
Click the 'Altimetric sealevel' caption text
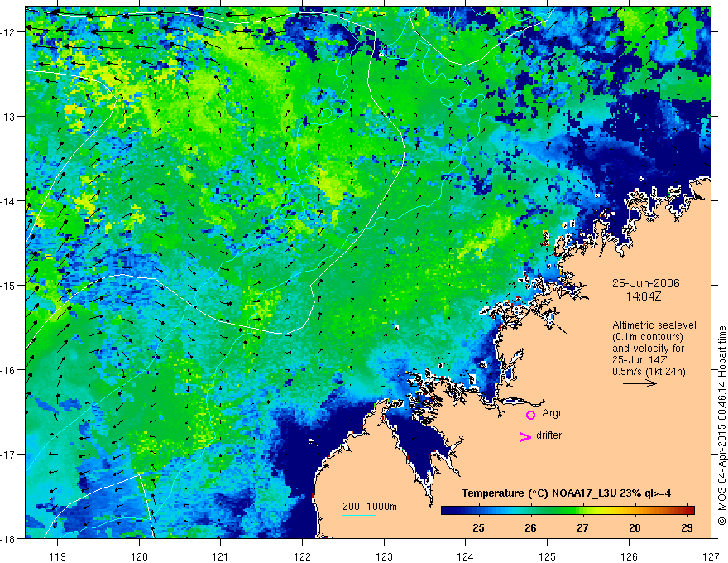(x=654, y=325)
